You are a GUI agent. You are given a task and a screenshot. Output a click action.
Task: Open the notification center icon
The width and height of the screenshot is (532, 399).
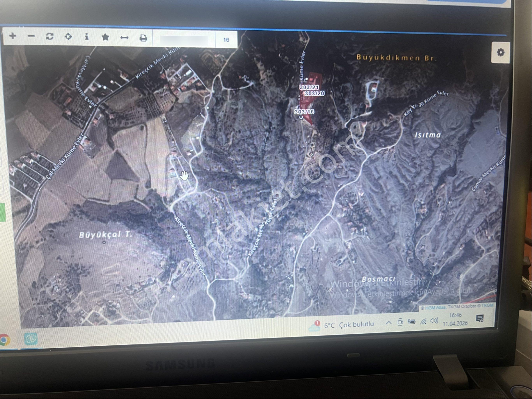(x=480, y=318)
